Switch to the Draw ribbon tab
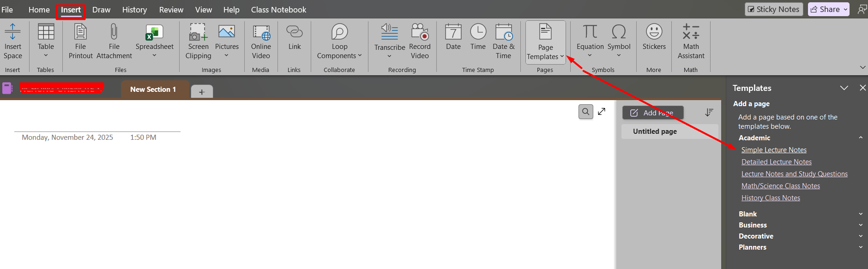 tap(101, 10)
